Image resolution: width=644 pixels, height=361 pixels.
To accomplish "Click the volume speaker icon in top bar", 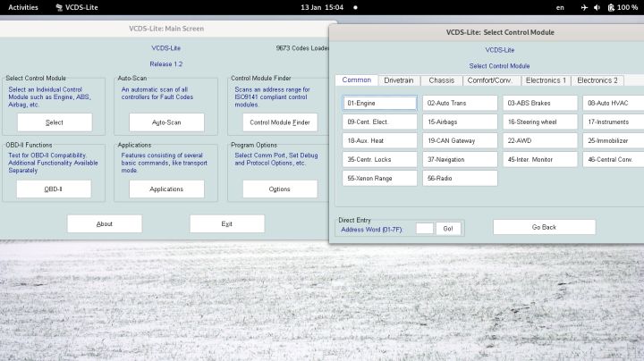I will (x=597, y=7).
